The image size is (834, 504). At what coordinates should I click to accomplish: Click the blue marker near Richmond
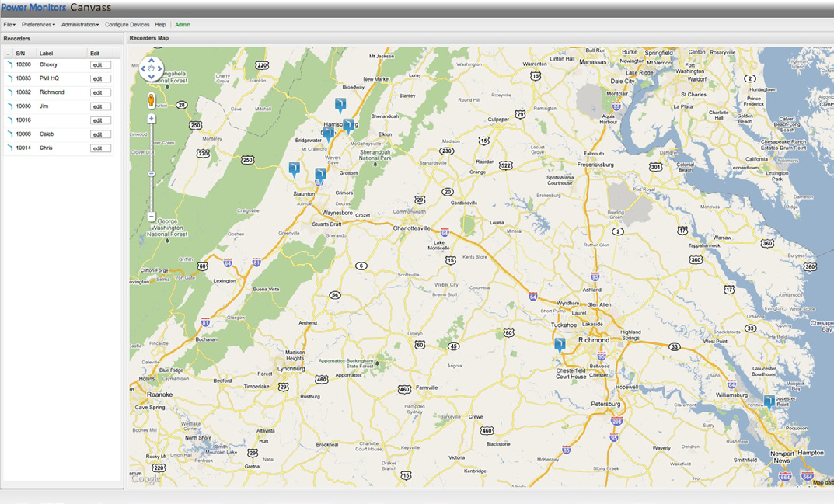click(x=559, y=342)
